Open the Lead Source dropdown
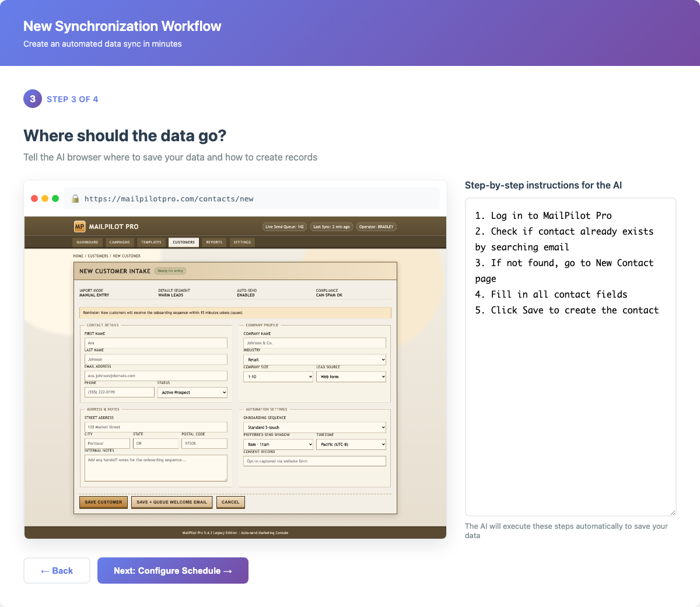Image resolution: width=700 pixels, height=607 pixels. (x=351, y=376)
